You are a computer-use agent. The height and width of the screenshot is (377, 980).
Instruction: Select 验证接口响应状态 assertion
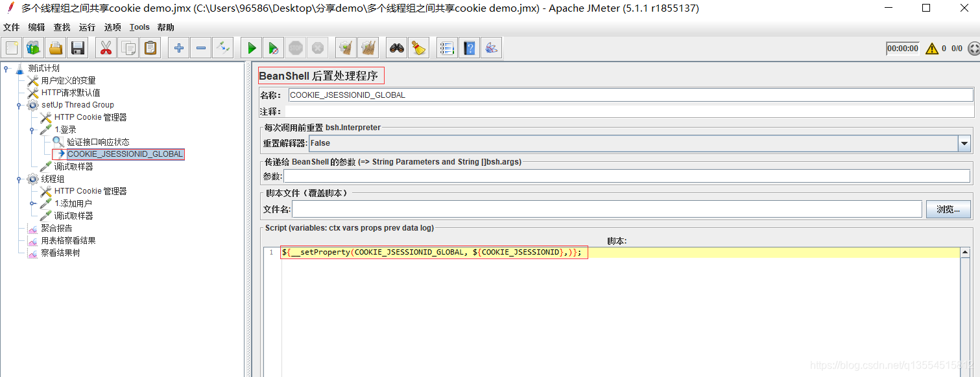click(x=98, y=142)
